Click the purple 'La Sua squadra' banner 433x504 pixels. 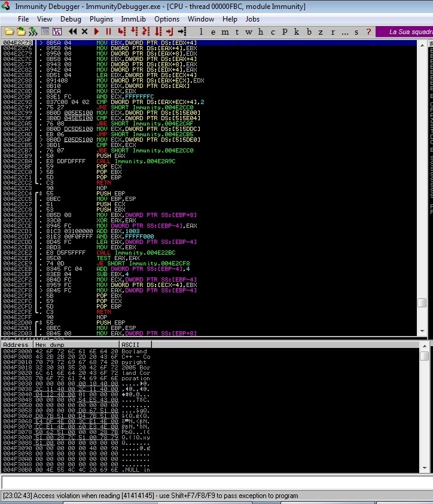pos(404,32)
